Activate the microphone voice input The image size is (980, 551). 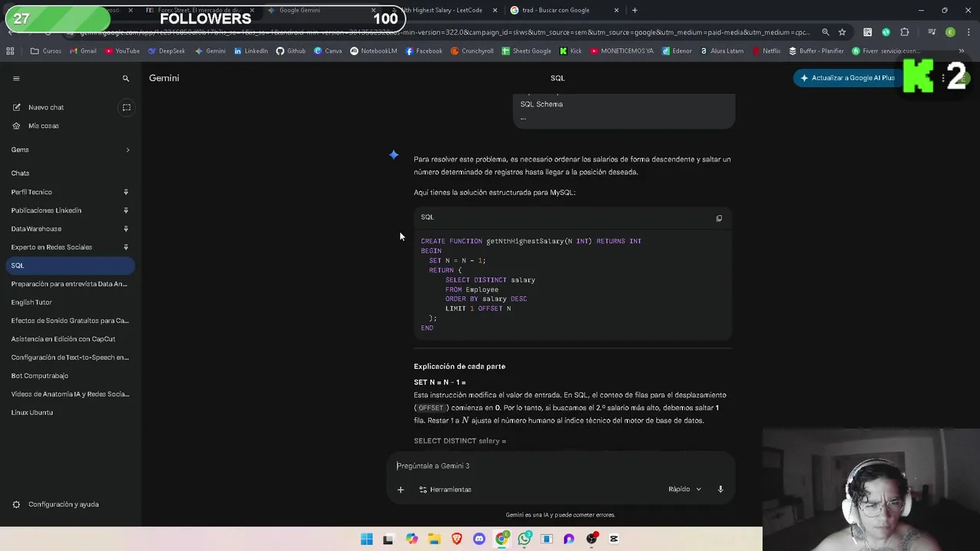tap(720, 489)
